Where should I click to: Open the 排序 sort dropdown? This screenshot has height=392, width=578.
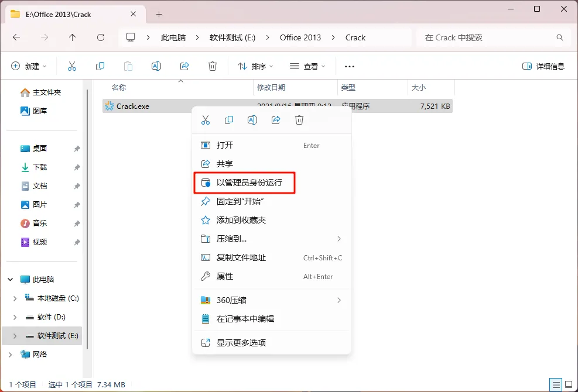point(255,66)
